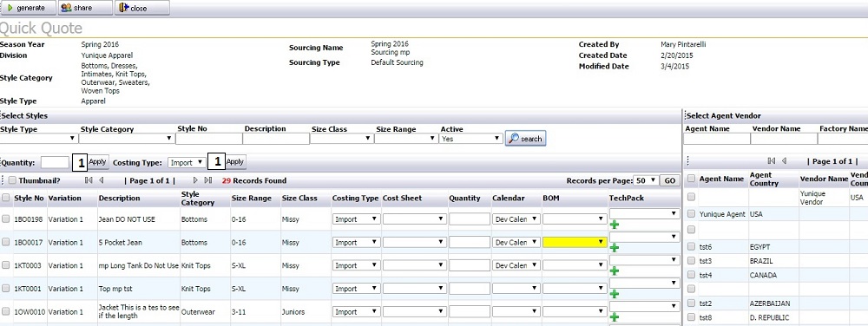Click the Agent Name column header
868x326 pixels.
coord(721,179)
